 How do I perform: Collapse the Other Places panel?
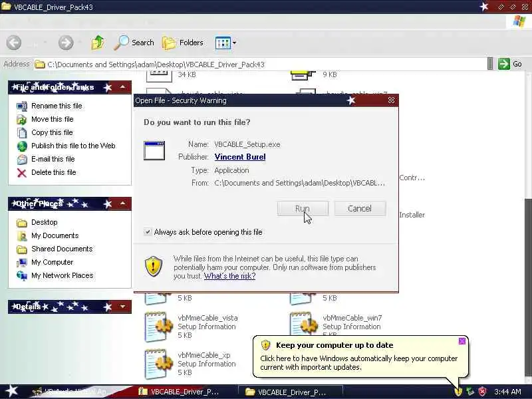[122, 203]
